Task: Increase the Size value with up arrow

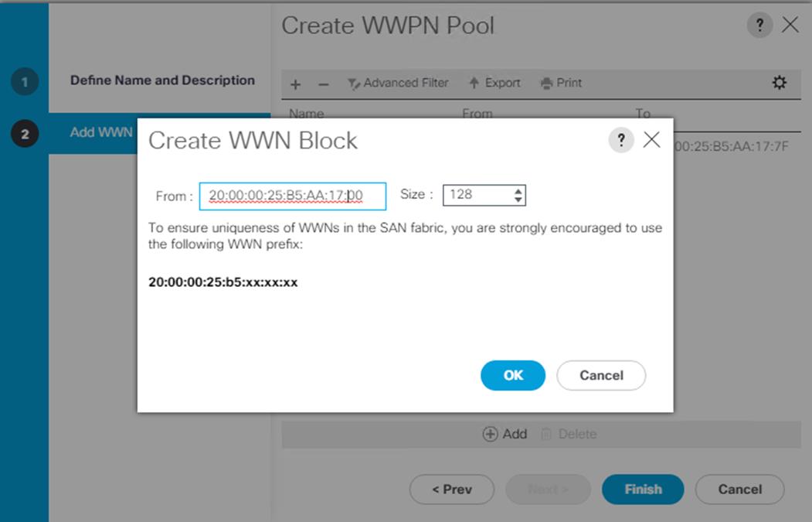Action: click(518, 191)
